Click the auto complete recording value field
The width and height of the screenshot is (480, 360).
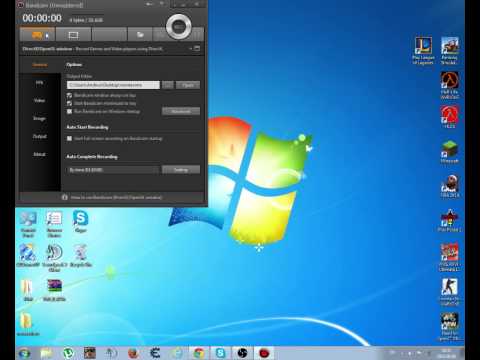[113, 170]
